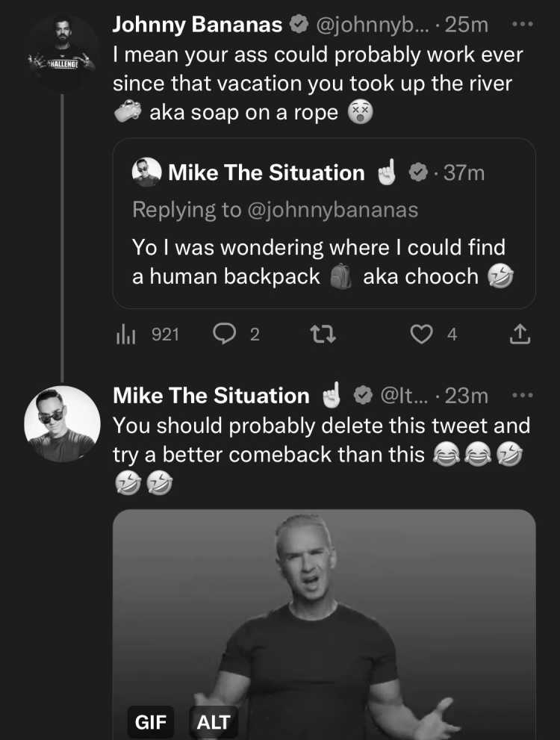Screen dimensions: 560x740
Task: Open Johnny Bananas' profile picture
Action: pos(62,53)
